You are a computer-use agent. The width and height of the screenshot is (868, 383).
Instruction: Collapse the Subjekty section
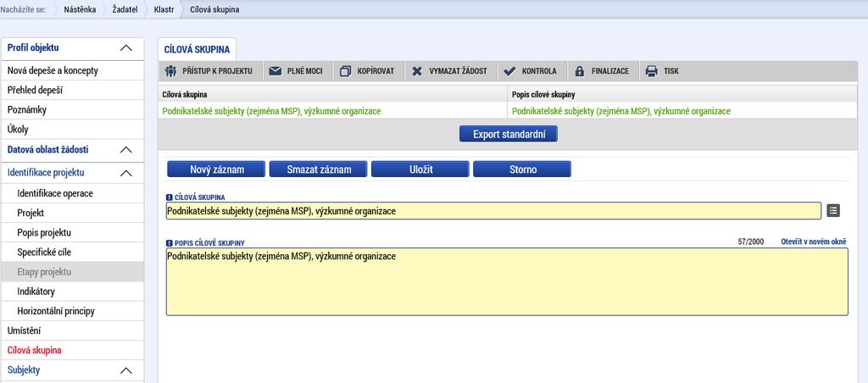(126, 370)
